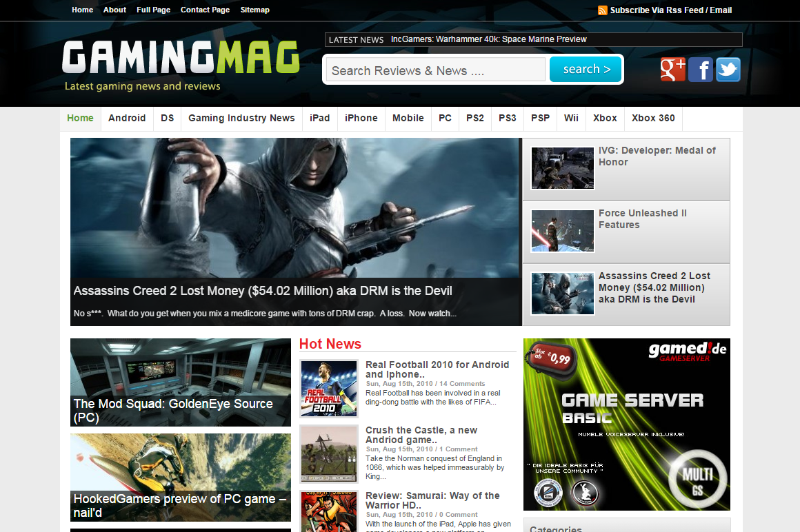The width and height of the screenshot is (800, 532).
Task: Open the Sitemap menu item
Action: coord(254,10)
